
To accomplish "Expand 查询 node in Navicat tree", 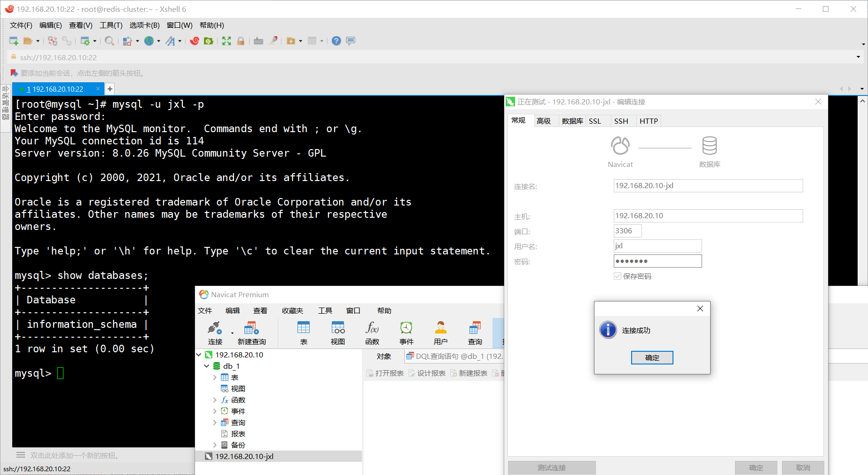I will (215, 422).
